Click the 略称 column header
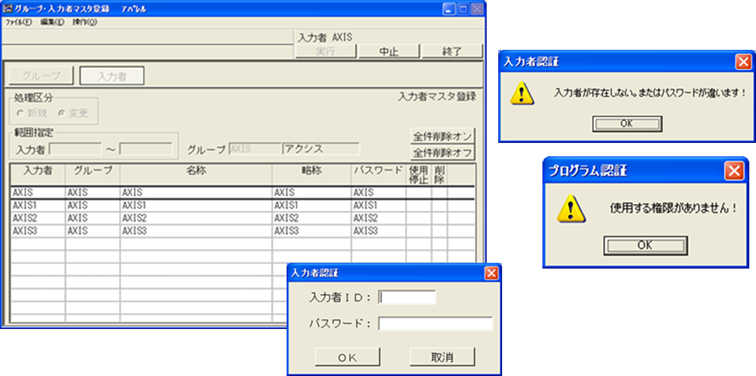This screenshot has height=376, width=756. coord(311,174)
